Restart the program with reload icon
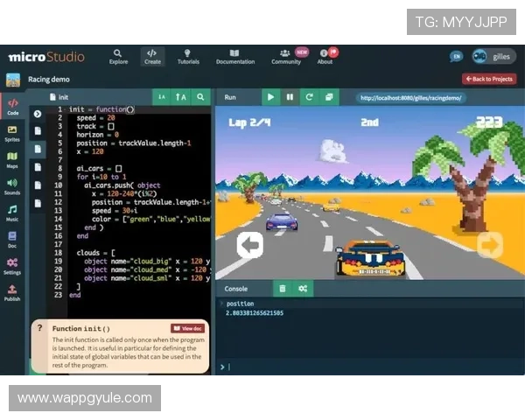 click(x=309, y=97)
